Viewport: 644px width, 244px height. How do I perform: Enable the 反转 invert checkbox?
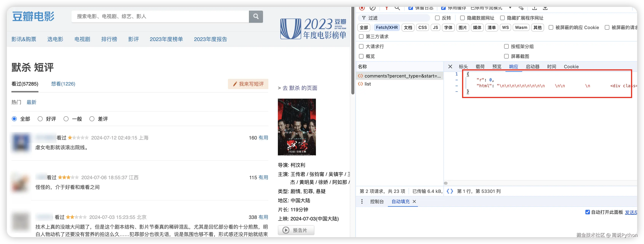[437, 18]
